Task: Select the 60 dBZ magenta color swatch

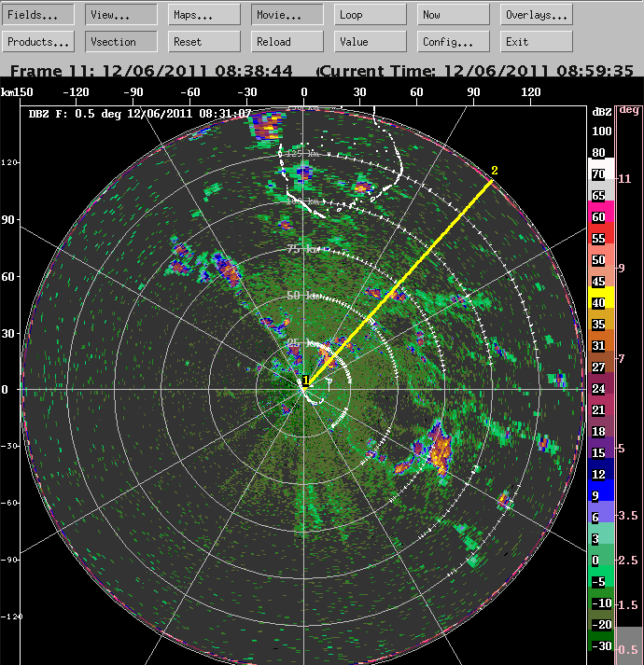Action: tap(601, 212)
